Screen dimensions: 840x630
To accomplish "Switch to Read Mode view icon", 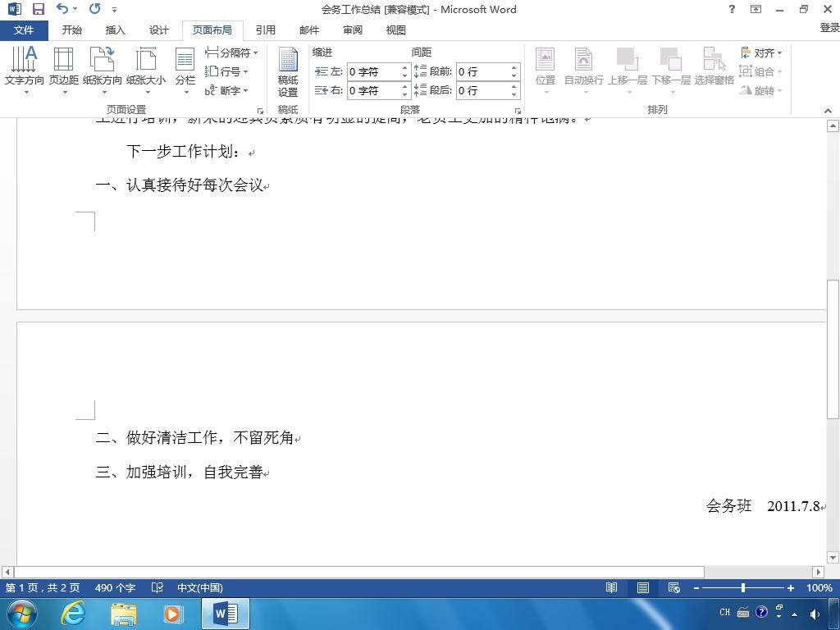I will pyautogui.click(x=611, y=587).
